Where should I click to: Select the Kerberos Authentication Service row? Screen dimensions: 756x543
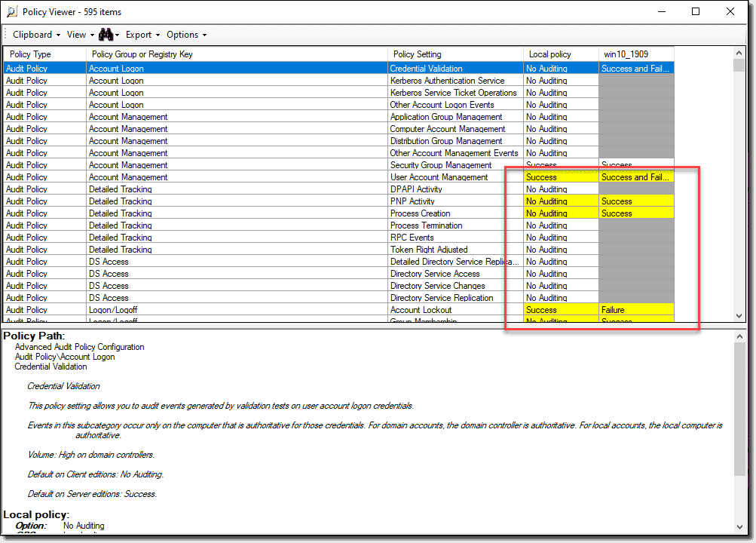click(226, 80)
